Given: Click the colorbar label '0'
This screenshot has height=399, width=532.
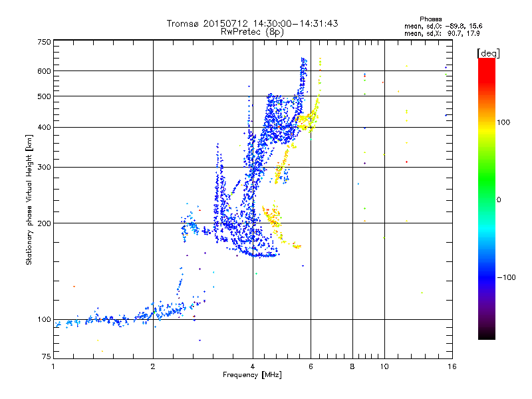Looking at the screenshot, I should point(498,200).
